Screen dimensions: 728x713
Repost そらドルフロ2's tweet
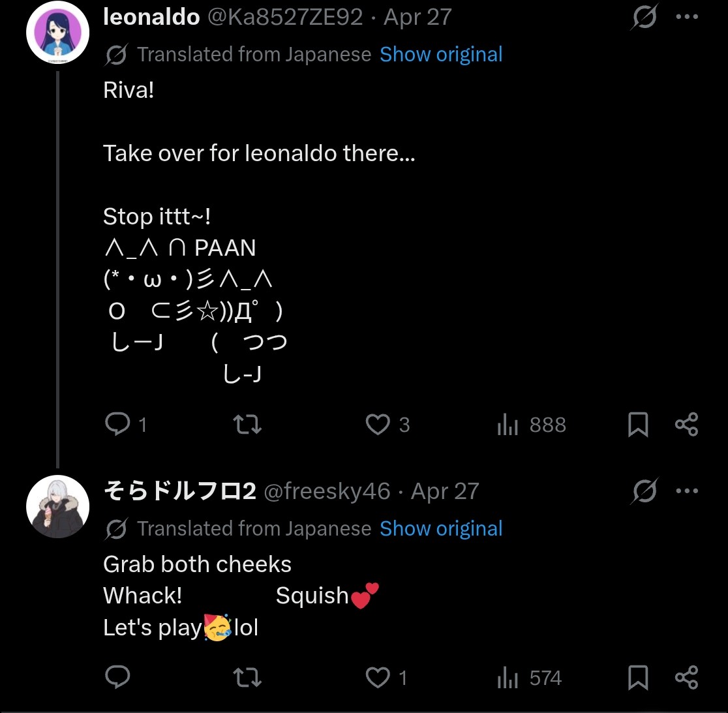point(247,678)
